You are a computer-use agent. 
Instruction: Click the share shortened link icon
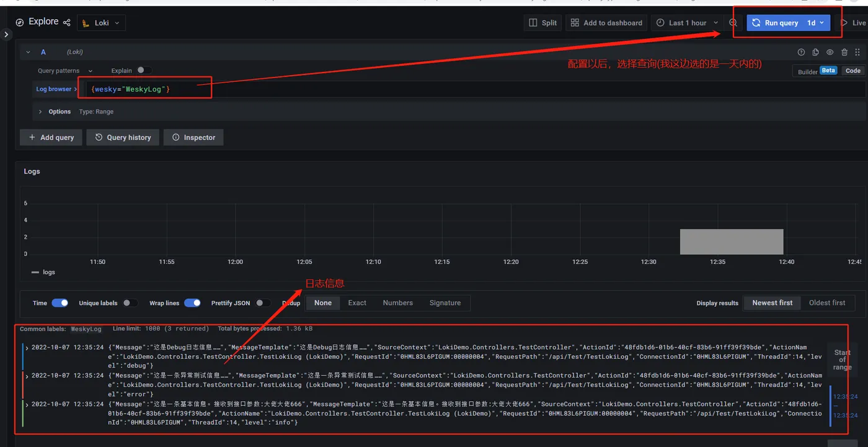[67, 22]
